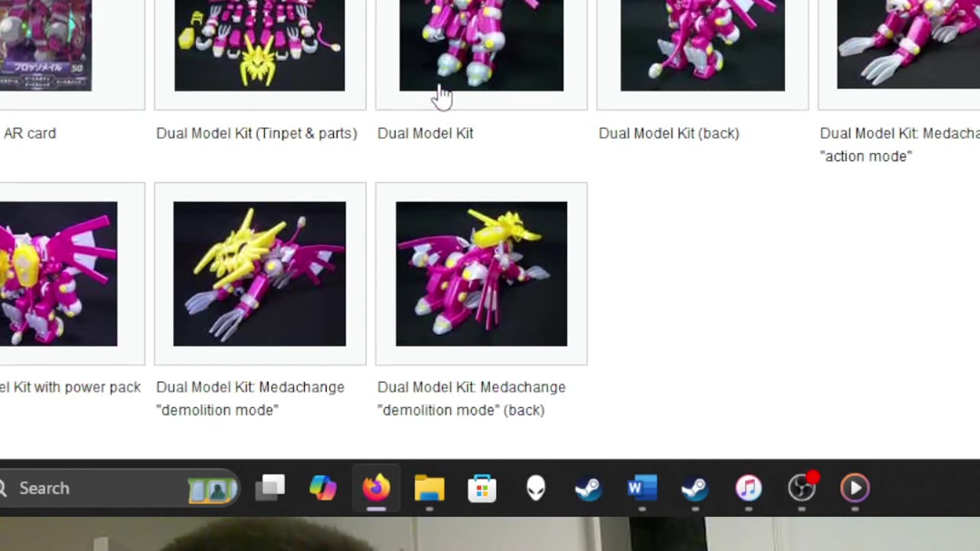Open the Steam icon beside the Alienware icon
The width and height of the screenshot is (980, 551).
click(x=588, y=487)
